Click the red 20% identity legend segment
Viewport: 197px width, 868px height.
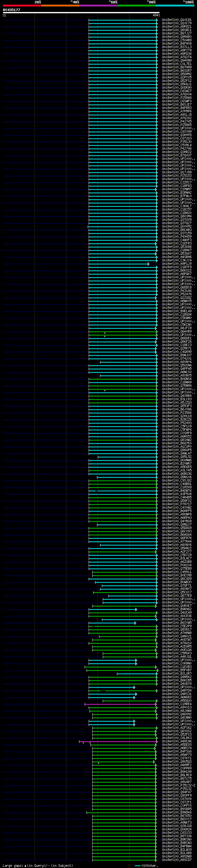[x=22, y=6]
